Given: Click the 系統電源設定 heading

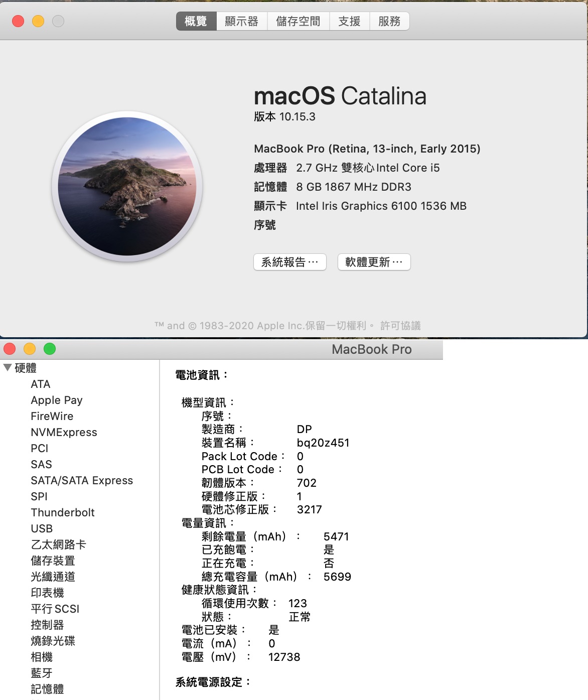Looking at the screenshot, I should click(x=213, y=682).
